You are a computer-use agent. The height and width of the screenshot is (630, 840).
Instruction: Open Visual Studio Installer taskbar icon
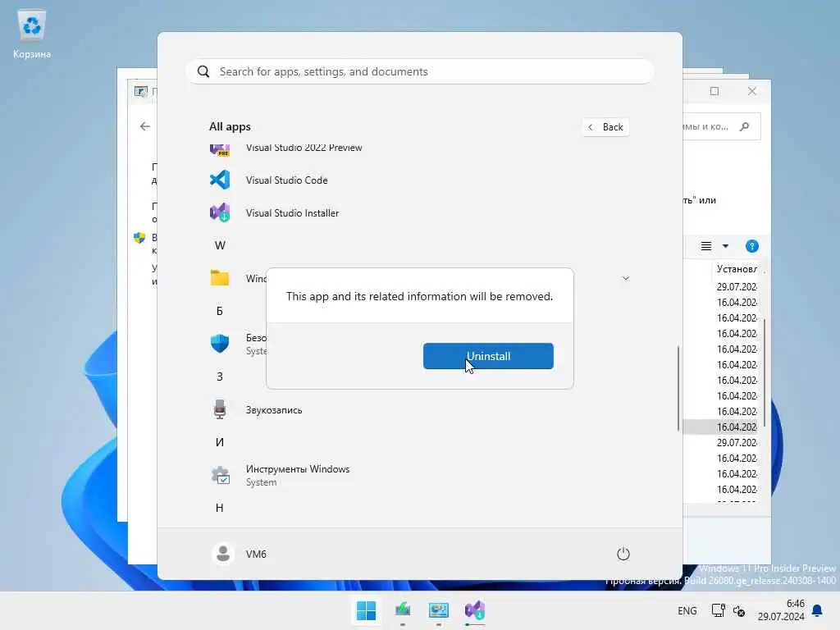475,610
